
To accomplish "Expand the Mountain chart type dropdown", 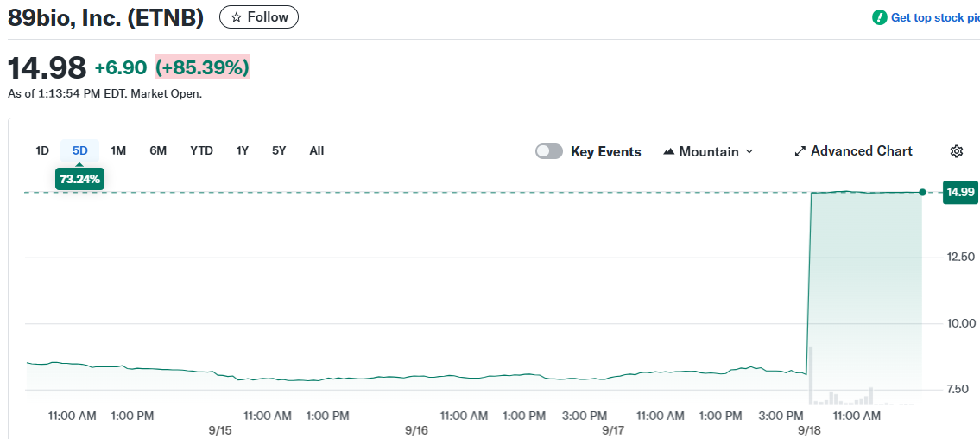I will coord(709,151).
